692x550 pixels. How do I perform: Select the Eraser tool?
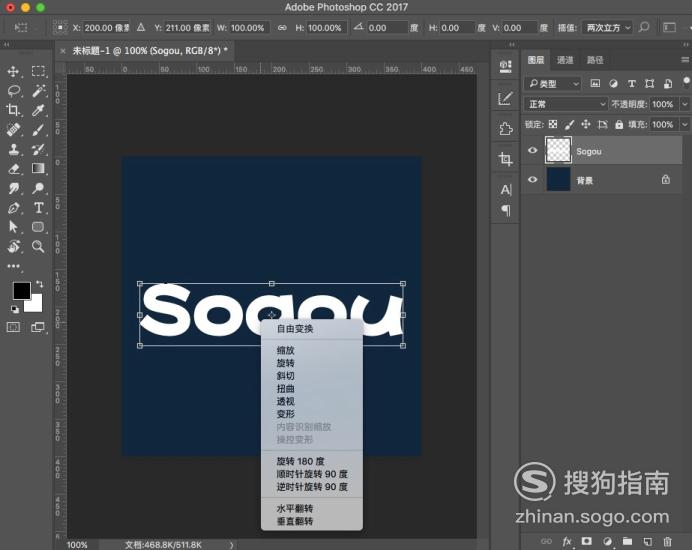[x=13, y=168]
